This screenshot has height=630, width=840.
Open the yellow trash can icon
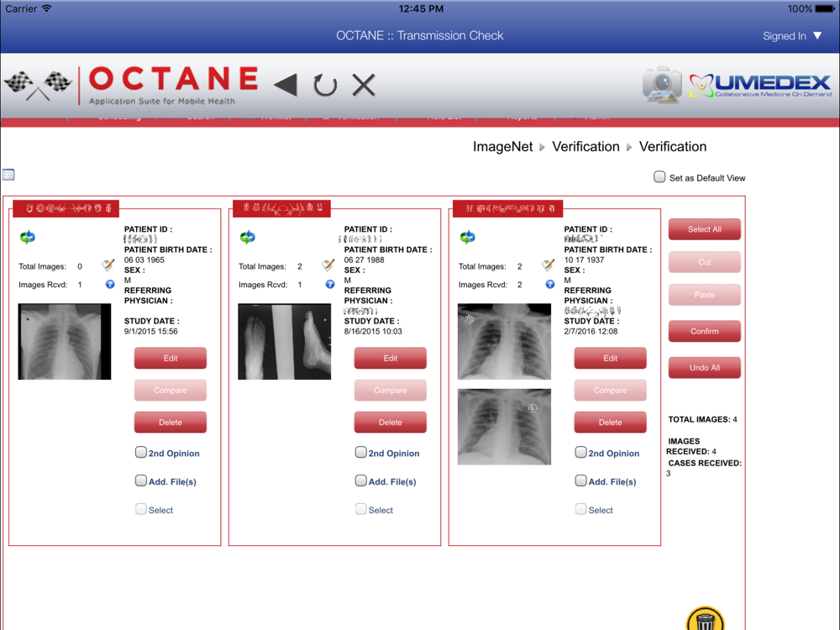(x=705, y=619)
